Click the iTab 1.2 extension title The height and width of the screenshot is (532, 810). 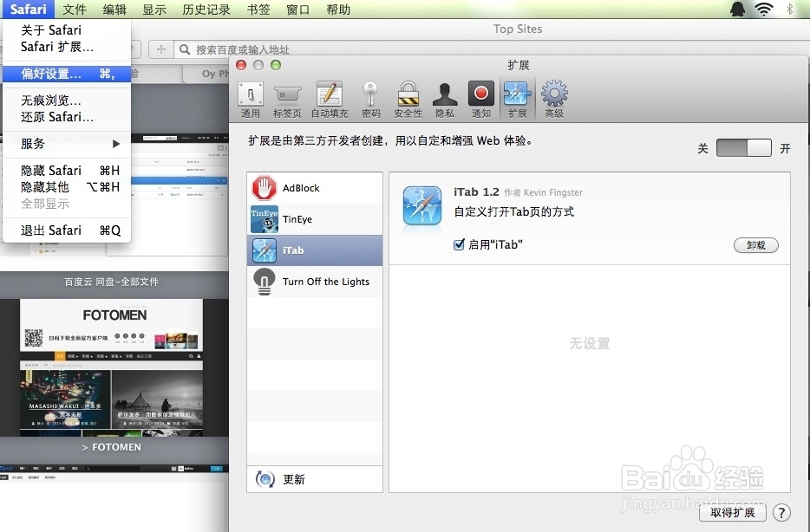pyautogui.click(x=476, y=192)
